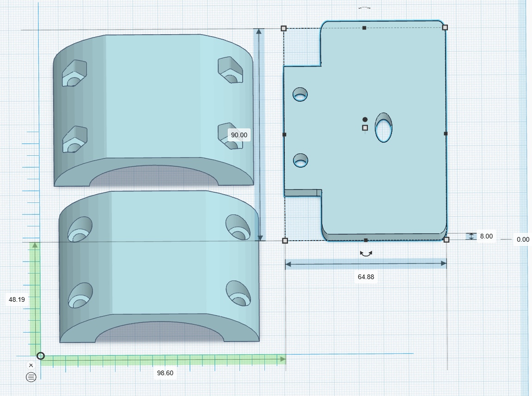Click the height arrows beside 8.00
Image resolution: width=532 pixels, height=396 pixels.
tap(471, 236)
